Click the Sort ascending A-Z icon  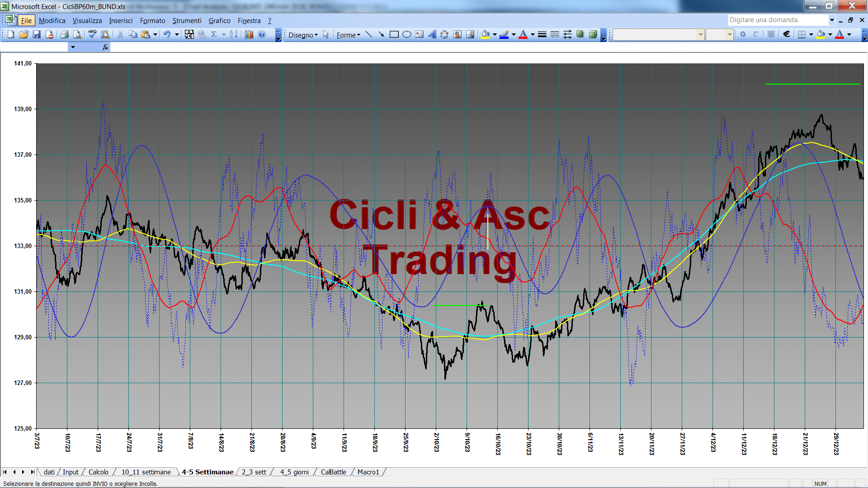[x=233, y=34]
